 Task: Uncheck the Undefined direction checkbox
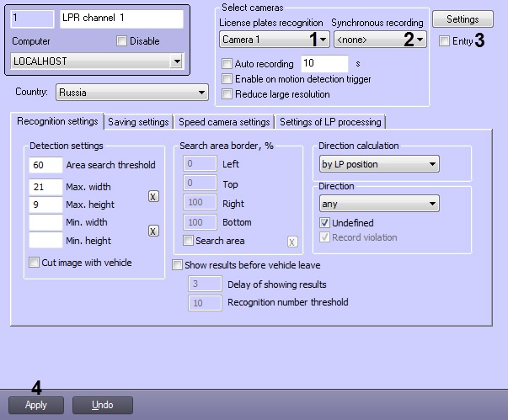click(326, 223)
